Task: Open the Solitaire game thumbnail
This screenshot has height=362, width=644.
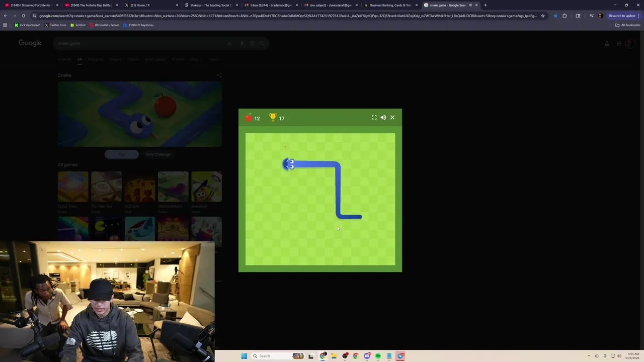Action: 140,187
